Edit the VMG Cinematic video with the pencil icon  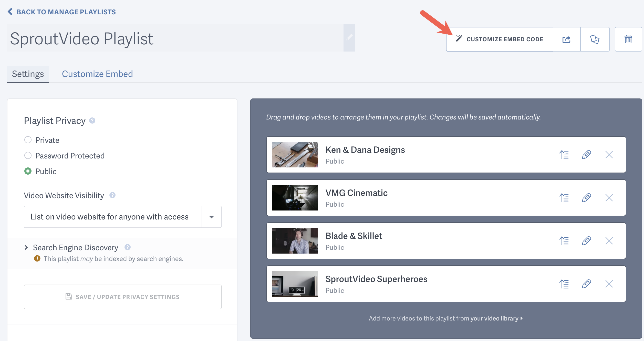coord(586,198)
